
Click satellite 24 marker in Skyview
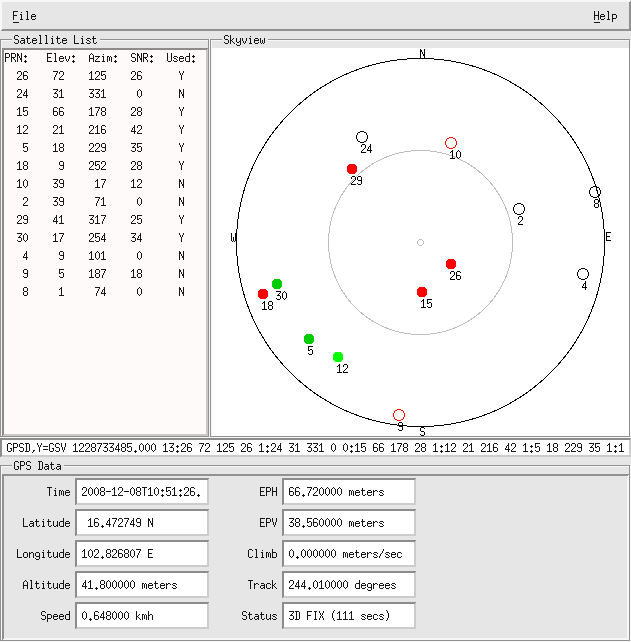pyautogui.click(x=362, y=137)
